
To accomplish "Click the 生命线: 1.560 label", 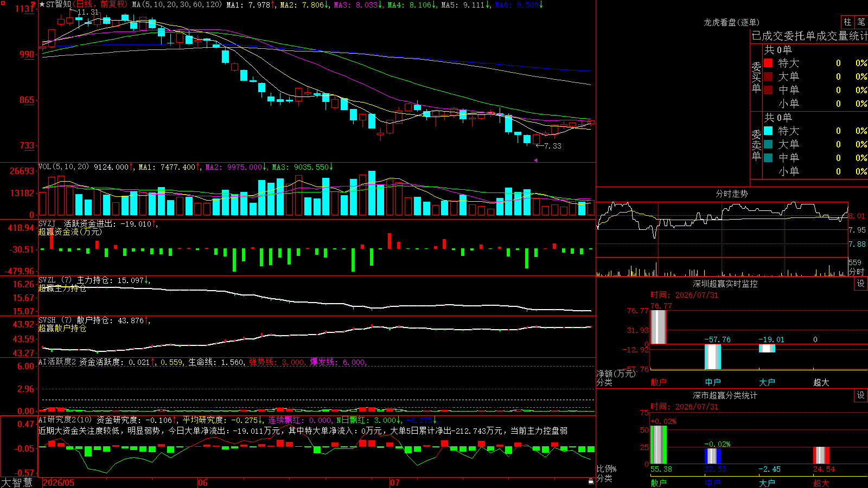I will (x=216, y=362).
